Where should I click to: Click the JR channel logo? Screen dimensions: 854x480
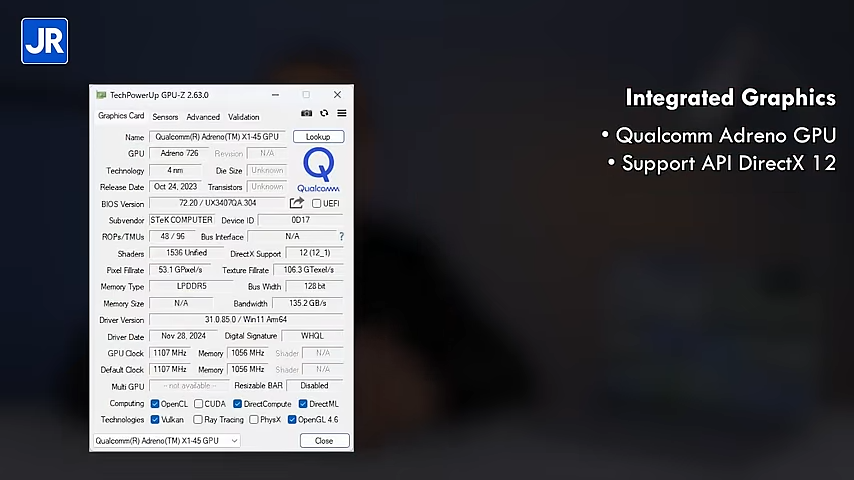tap(45, 41)
